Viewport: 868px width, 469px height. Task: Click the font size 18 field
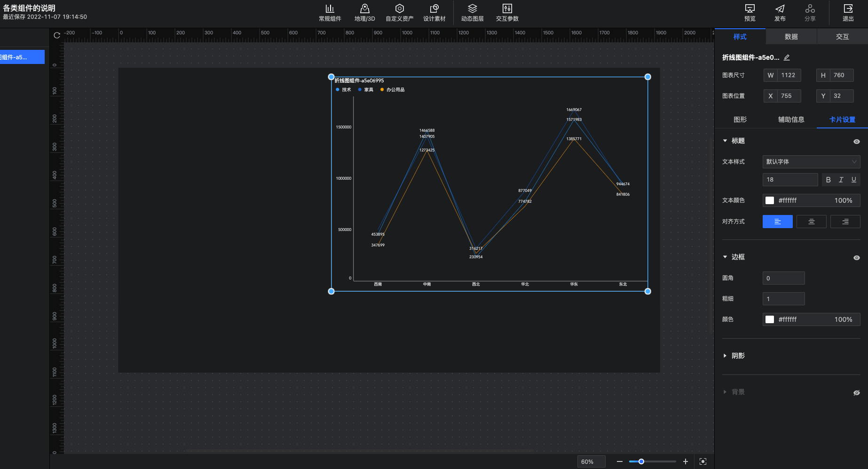pos(790,180)
